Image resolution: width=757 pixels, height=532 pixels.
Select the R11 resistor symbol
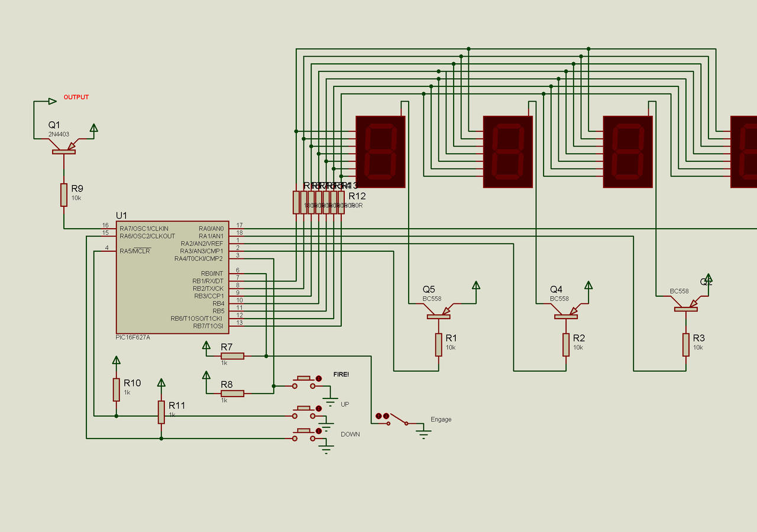pyautogui.click(x=161, y=412)
